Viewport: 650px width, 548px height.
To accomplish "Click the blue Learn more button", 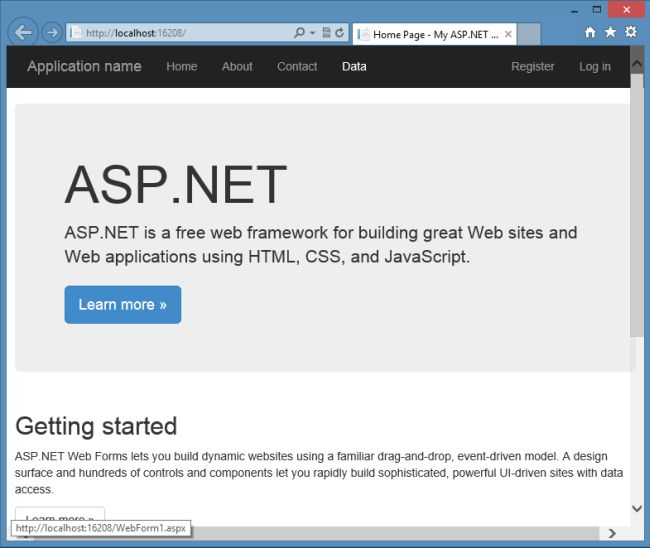I will click(x=123, y=305).
